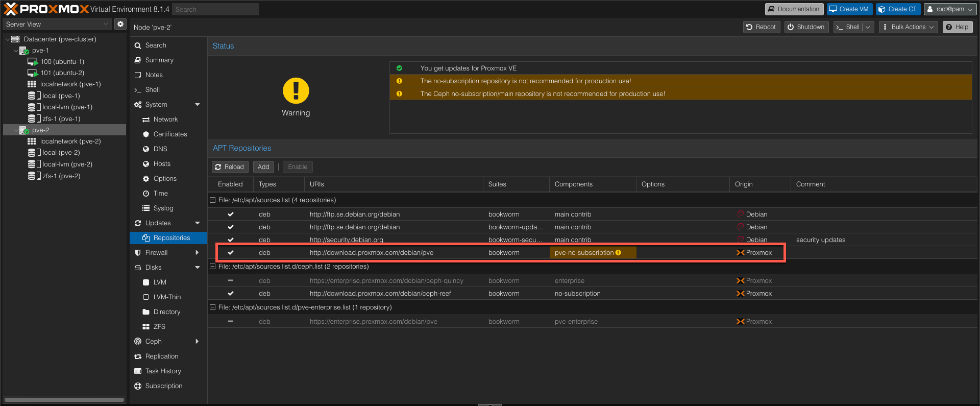Click the localnetwork (pve-2) grid icon

click(x=32, y=141)
